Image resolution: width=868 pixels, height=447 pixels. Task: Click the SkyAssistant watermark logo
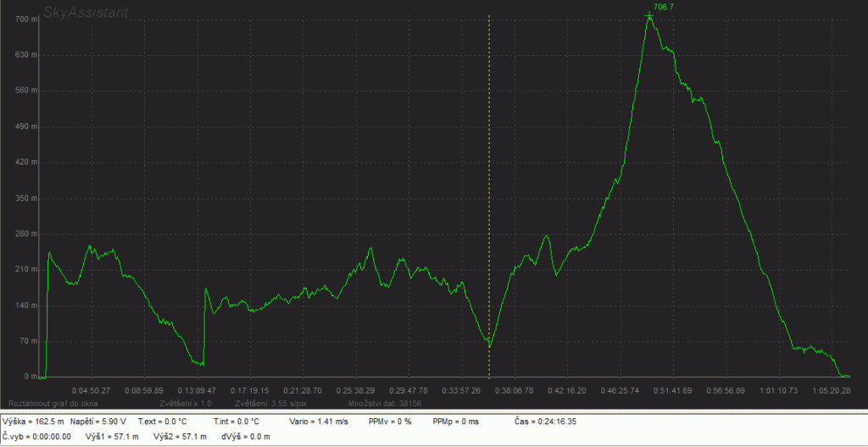[x=86, y=13]
